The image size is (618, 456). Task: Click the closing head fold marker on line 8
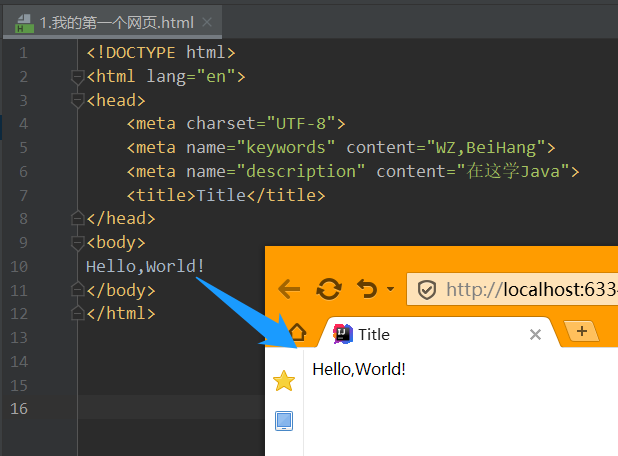pos(78,218)
